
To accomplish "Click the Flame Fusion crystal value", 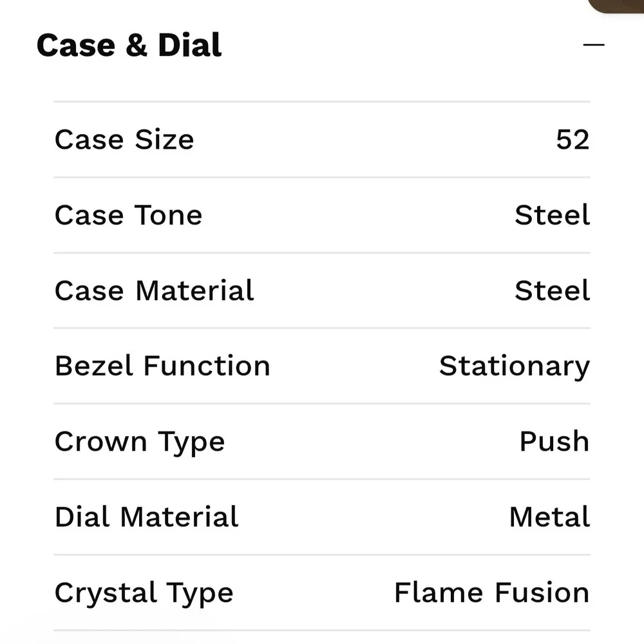I will pos(492,592).
